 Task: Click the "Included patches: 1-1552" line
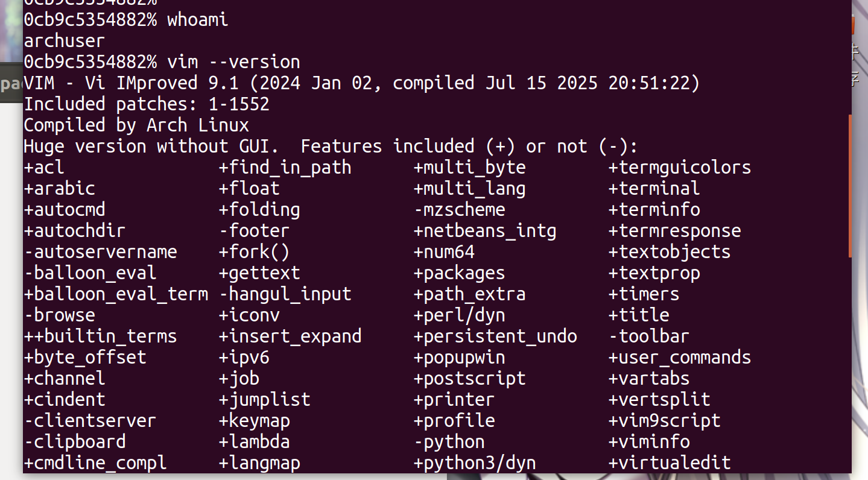(x=147, y=104)
